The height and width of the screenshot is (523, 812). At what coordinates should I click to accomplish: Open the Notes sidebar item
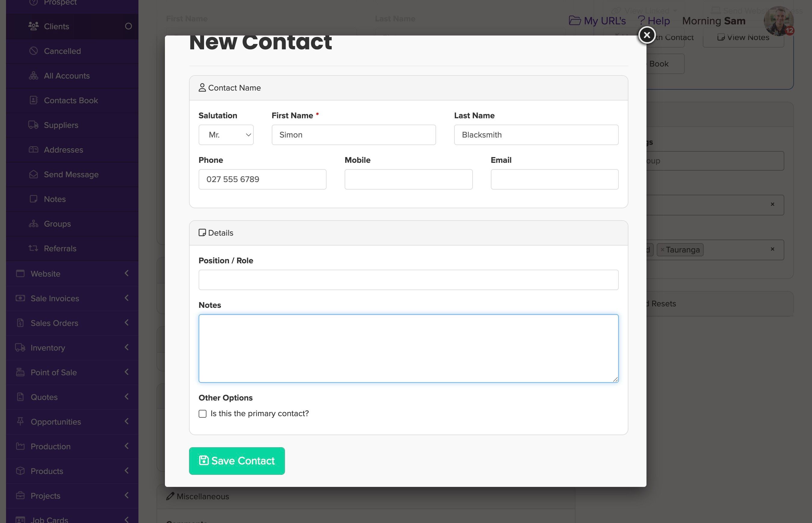click(55, 199)
